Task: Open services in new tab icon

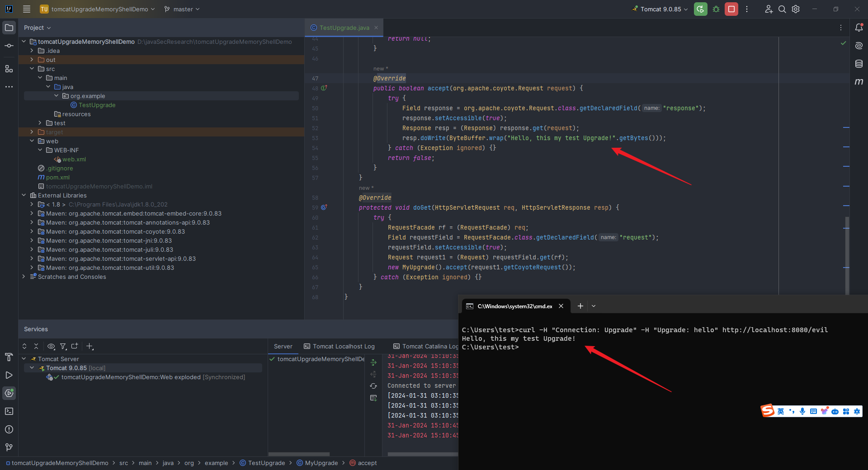Action: tap(75, 346)
